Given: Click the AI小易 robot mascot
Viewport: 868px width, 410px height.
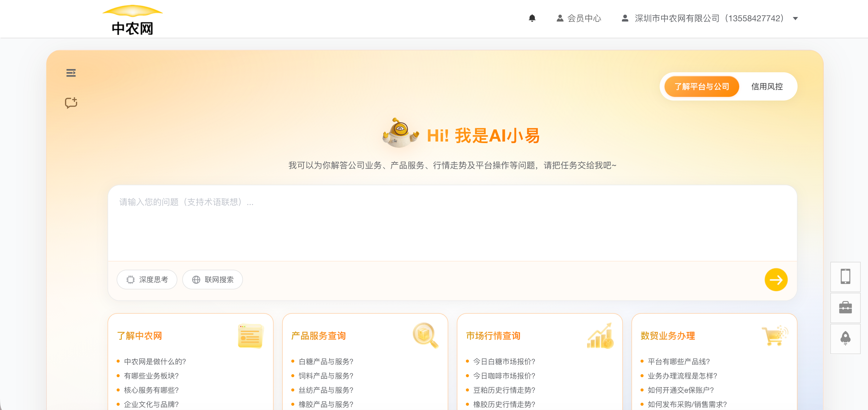Looking at the screenshot, I should pos(400,133).
